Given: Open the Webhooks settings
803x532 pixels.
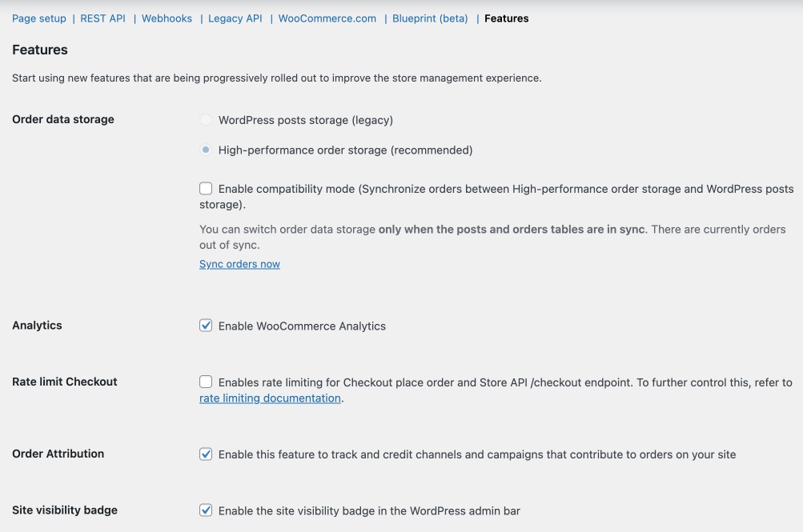Looking at the screenshot, I should coord(167,18).
